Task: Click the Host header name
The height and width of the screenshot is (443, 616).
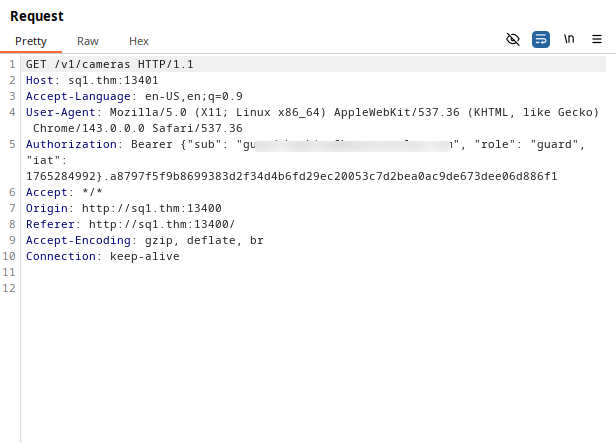Action: [39, 80]
